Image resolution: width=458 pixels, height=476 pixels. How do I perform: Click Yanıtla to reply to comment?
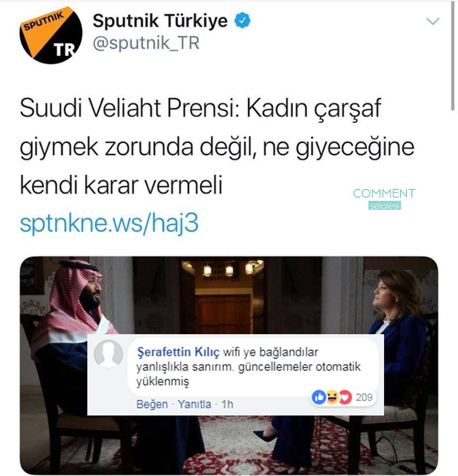195,405
